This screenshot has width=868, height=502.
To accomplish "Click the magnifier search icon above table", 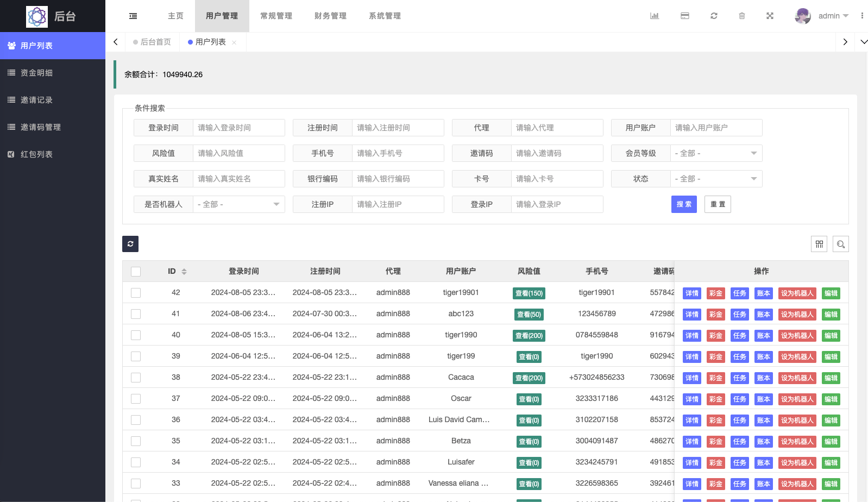I will click(841, 244).
